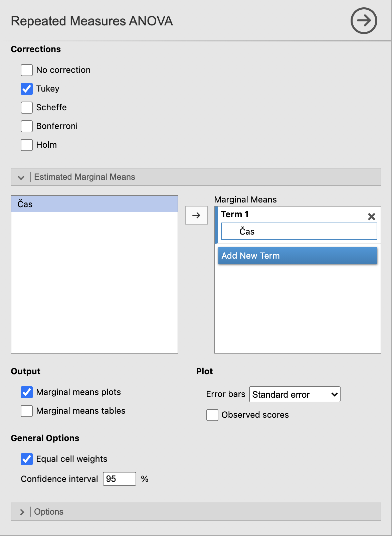The image size is (392, 536).
Task: Expand the Options section
Action: [22, 512]
